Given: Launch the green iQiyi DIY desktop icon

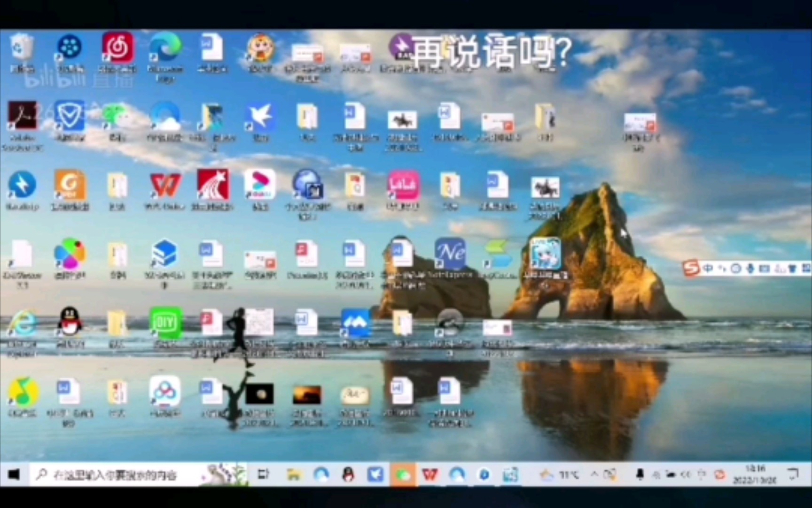Looking at the screenshot, I should [x=165, y=322].
